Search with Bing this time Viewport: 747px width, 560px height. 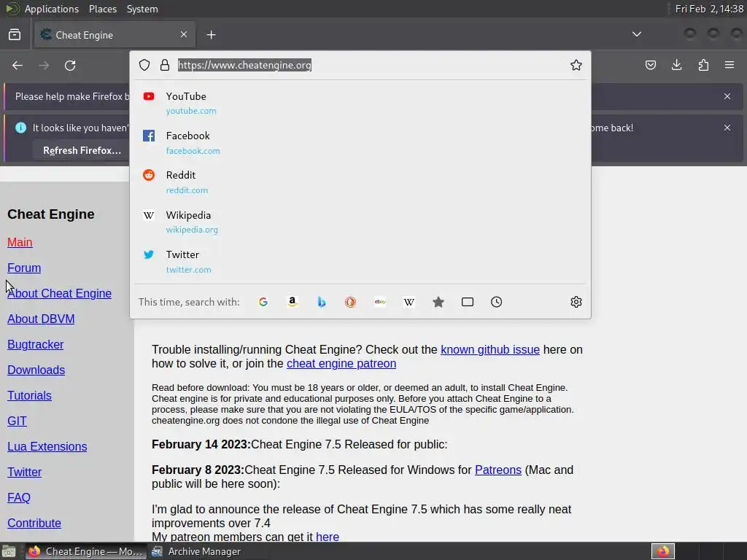tap(322, 302)
